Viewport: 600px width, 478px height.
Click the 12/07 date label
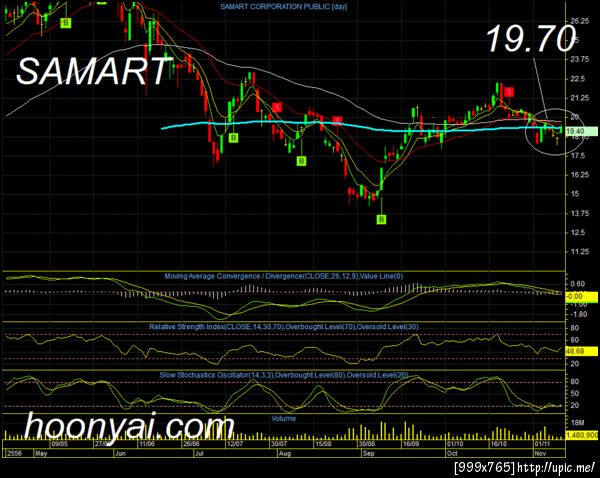[x=235, y=444]
